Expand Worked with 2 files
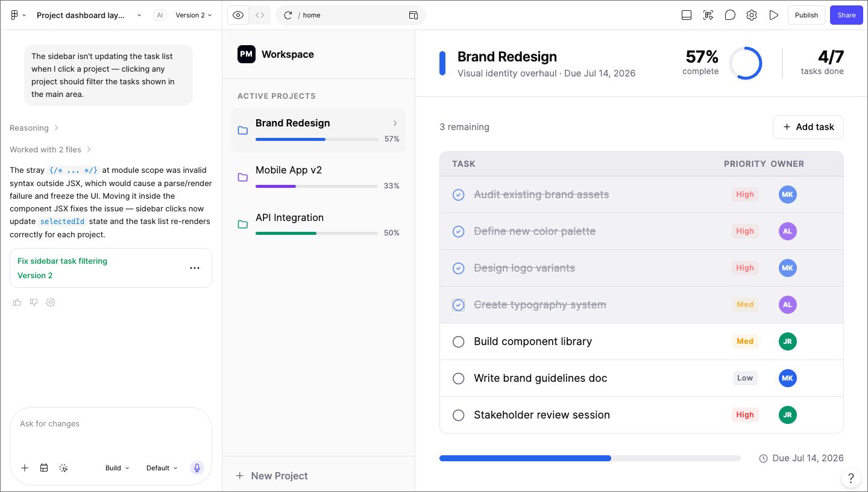868x492 pixels. (51, 149)
